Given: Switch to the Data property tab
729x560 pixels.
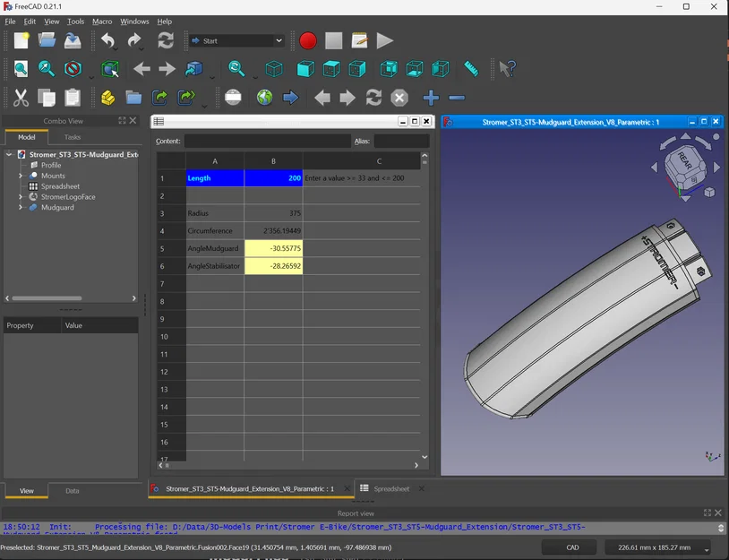Looking at the screenshot, I should coord(72,491).
